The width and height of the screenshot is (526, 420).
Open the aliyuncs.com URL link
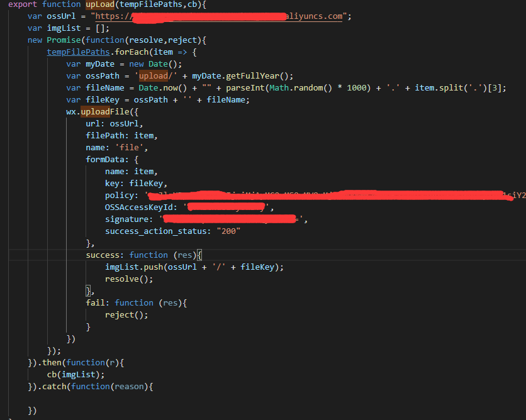tap(219, 16)
